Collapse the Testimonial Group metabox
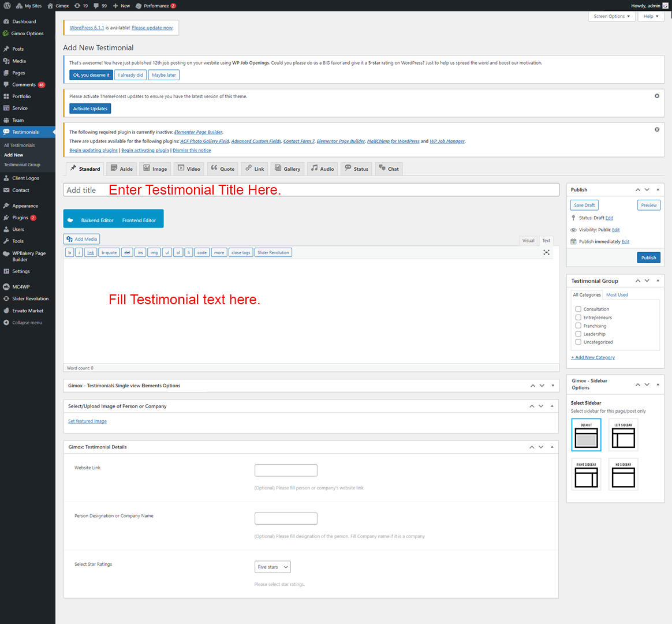This screenshot has height=624, width=672. (x=658, y=281)
